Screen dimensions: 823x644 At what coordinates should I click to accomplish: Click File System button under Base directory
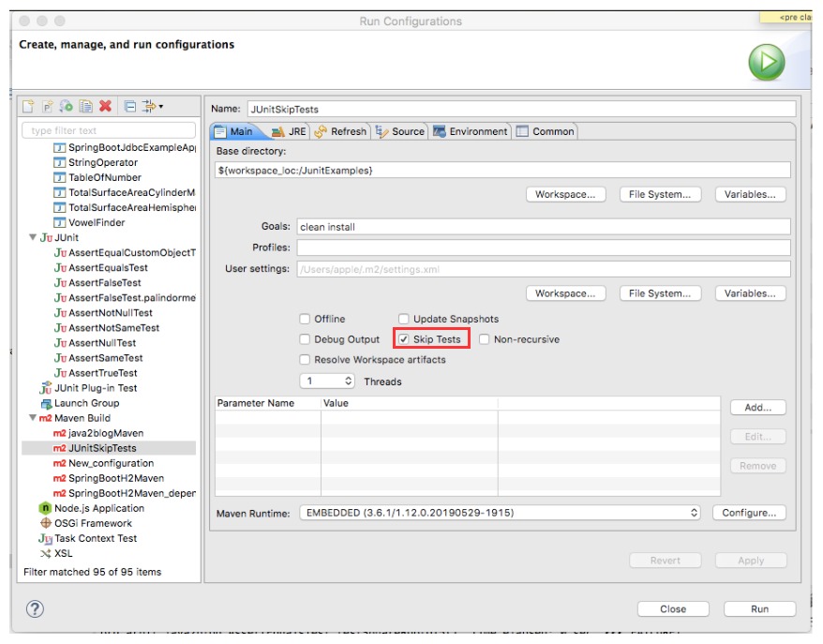click(x=660, y=194)
